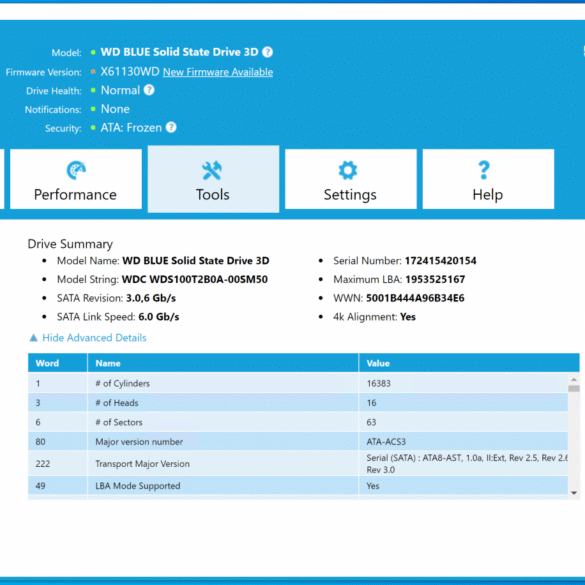
Task: Click word number 80 in the table
Action: coord(40,442)
